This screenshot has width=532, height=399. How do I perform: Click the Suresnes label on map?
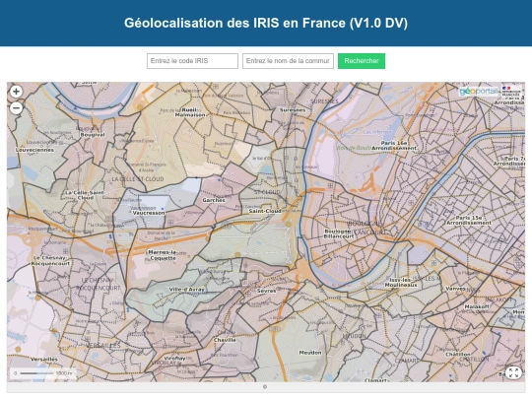pos(293,110)
